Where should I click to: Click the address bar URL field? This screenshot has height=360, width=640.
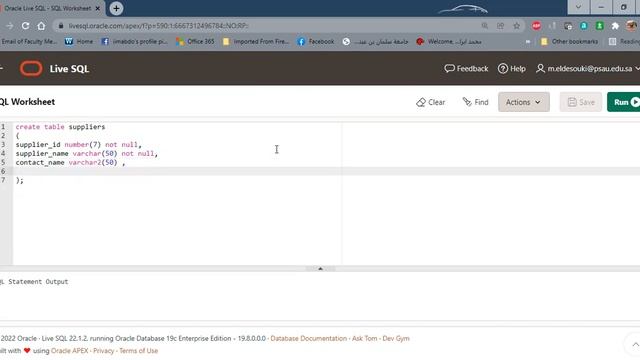pos(269,26)
